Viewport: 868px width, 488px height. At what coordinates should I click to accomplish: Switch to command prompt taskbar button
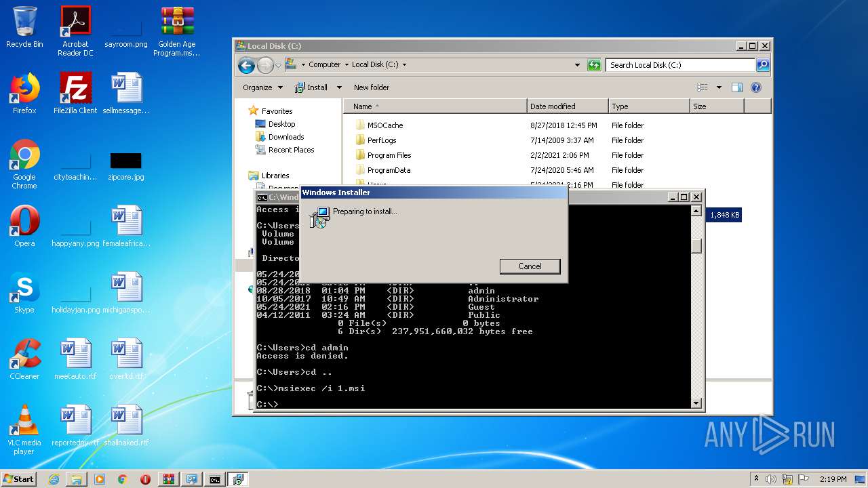pyautogui.click(x=214, y=479)
